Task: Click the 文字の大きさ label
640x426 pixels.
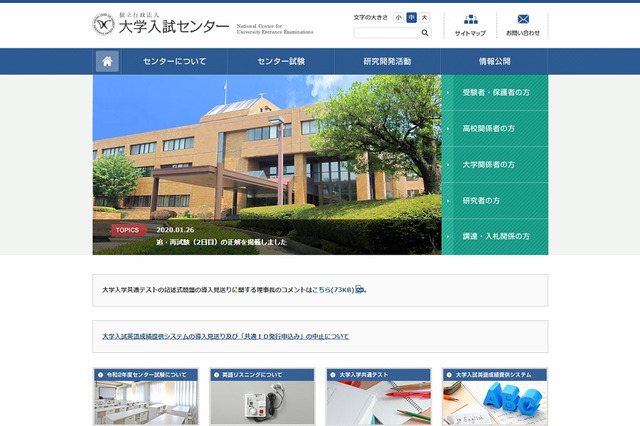Action: point(371,18)
